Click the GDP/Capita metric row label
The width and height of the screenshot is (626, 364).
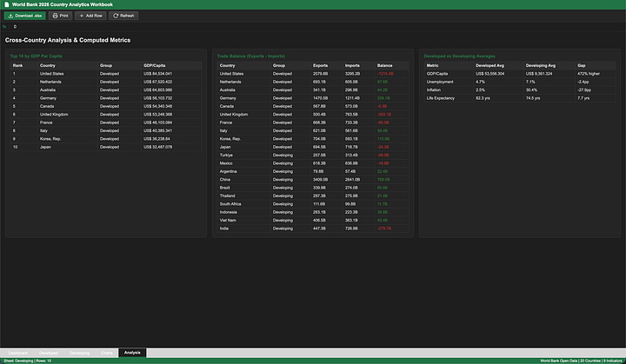tap(437, 74)
